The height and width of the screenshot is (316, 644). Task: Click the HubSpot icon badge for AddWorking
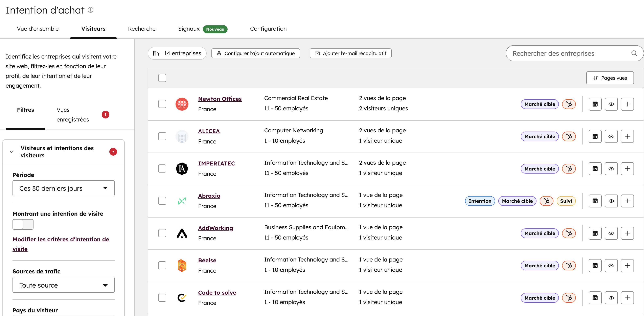[569, 233]
